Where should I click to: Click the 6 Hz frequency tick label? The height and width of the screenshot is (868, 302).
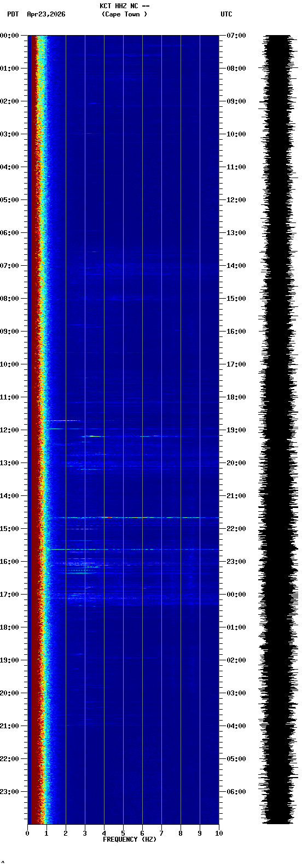142,833
